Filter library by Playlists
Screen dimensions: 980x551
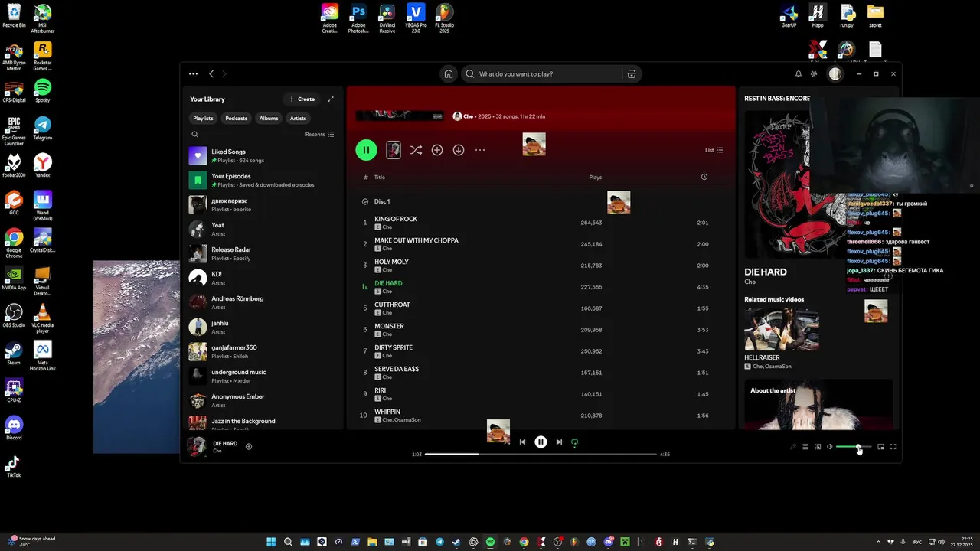(203, 119)
